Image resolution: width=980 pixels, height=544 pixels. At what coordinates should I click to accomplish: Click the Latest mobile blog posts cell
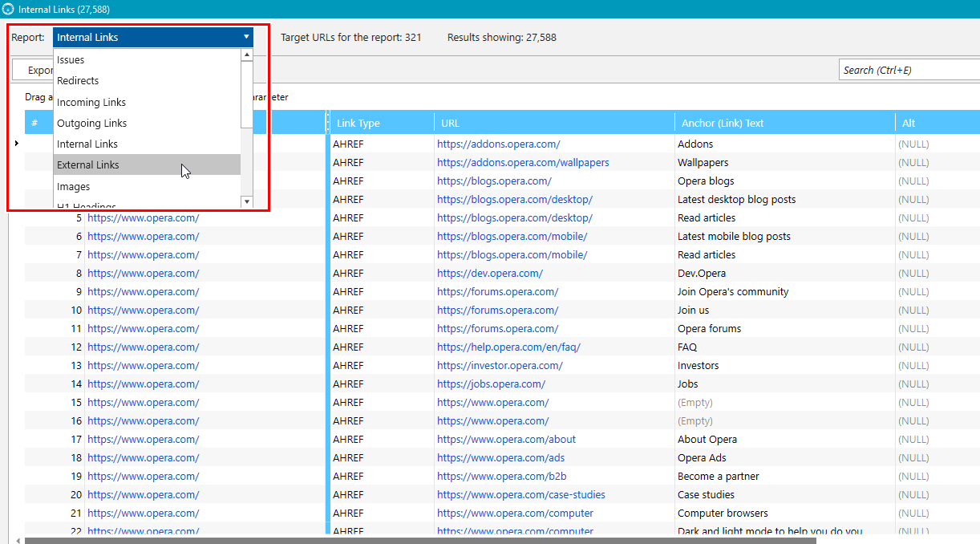(x=785, y=236)
